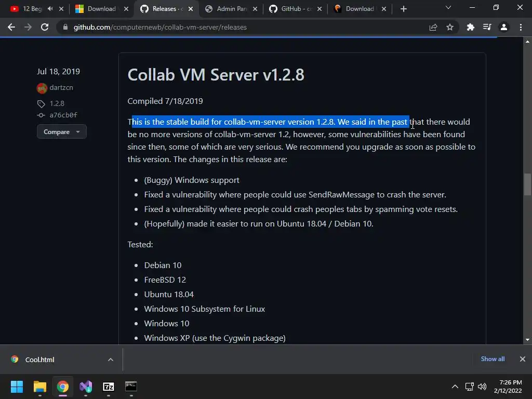This screenshot has width=532, height=399.
Task: Click the Chrome taskbar icon
Action: pos(63,387)
